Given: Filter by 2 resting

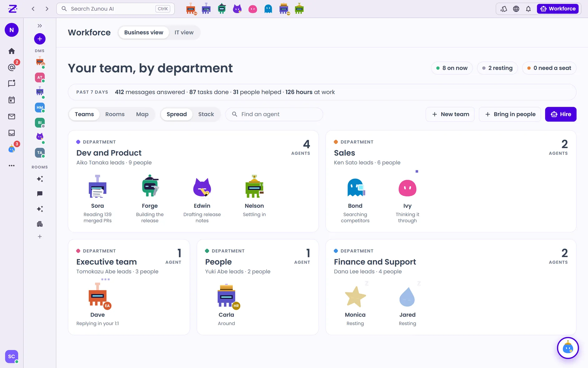Looking at the screenshot, I should (x=497, y=68).
